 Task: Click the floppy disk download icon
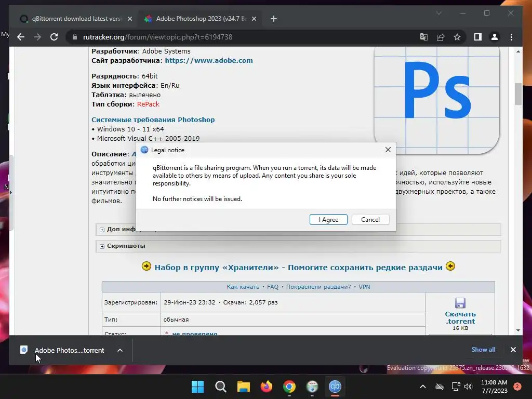click(460, 303)
